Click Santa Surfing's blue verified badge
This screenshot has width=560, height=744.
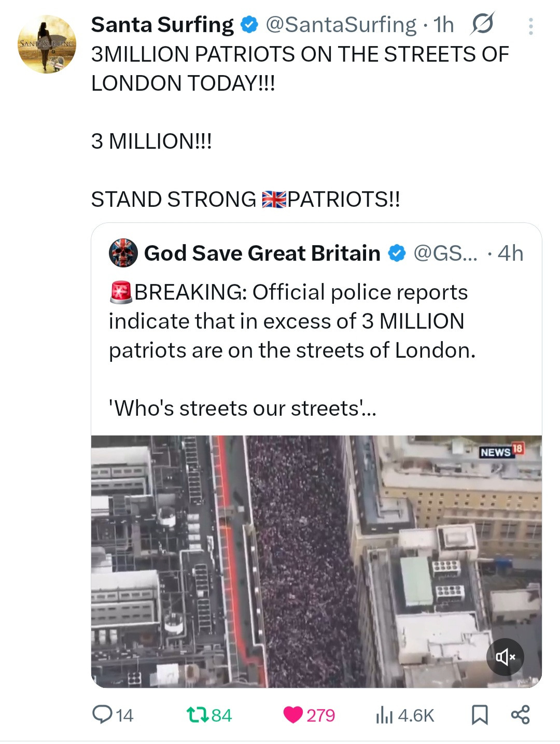(250, 24)
